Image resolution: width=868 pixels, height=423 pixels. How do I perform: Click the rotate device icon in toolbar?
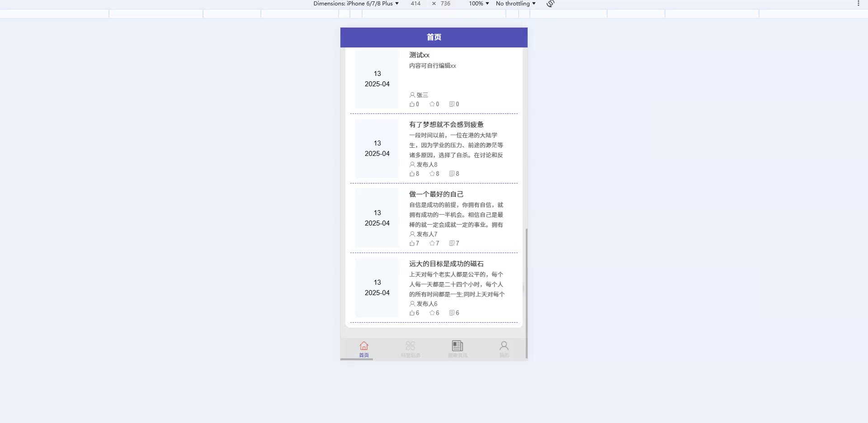(550, 4)
